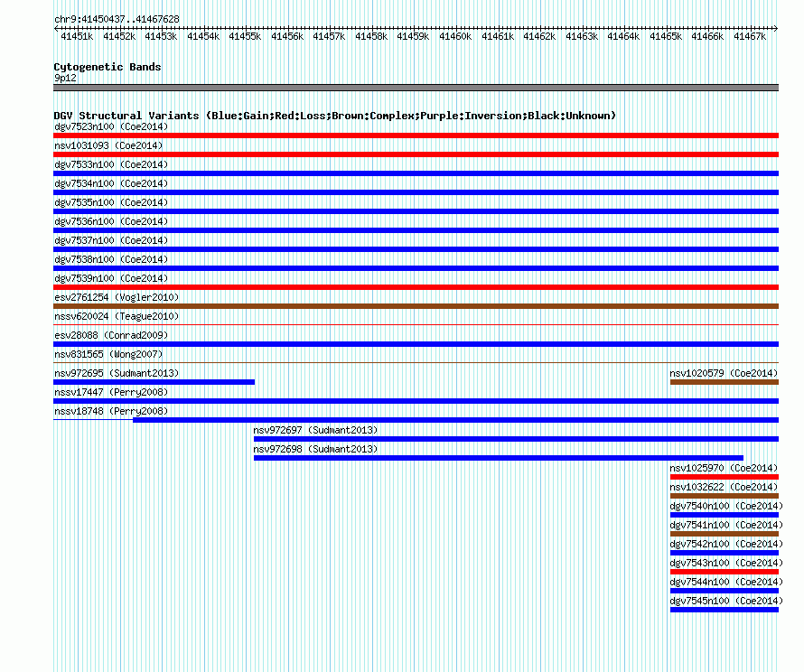Click the Cytogenetic Bands track title
The height and width of the screenshot is (672, 804).
click(x=108, y=67)
